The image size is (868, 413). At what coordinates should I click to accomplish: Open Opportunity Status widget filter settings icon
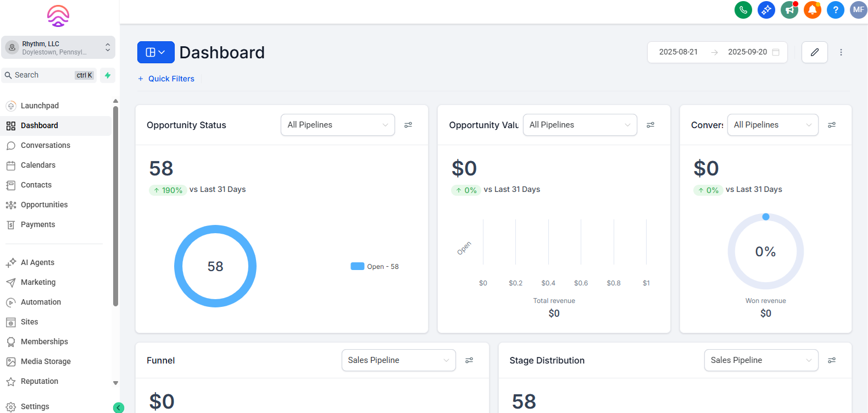(x=408, y=125)
